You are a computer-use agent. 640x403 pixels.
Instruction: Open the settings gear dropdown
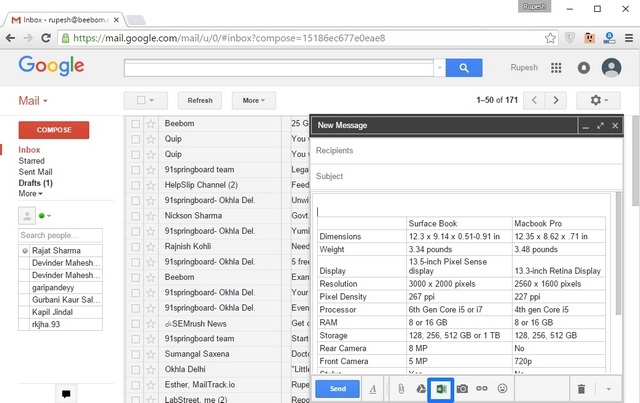coord(598,100)
